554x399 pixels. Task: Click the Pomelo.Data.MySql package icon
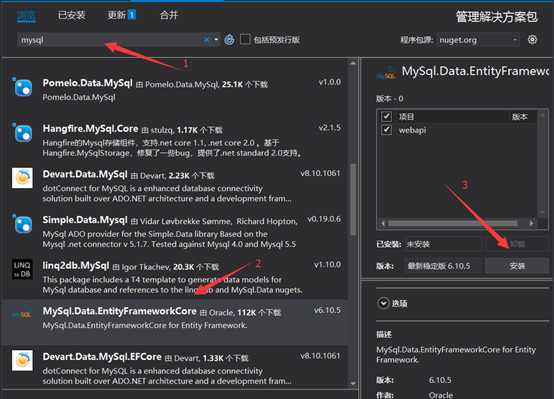click(23, 87)
